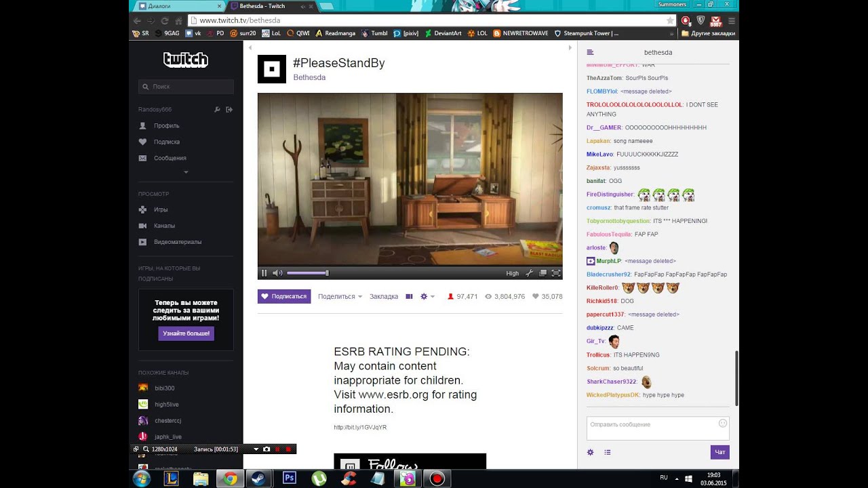Open Сообщения in the sidebar
This screenshot has width=868, height=488.
point(162,158)
